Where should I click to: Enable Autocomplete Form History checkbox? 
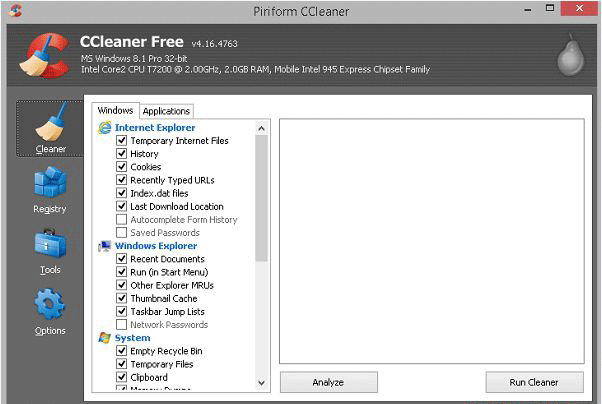click(121, 219)
